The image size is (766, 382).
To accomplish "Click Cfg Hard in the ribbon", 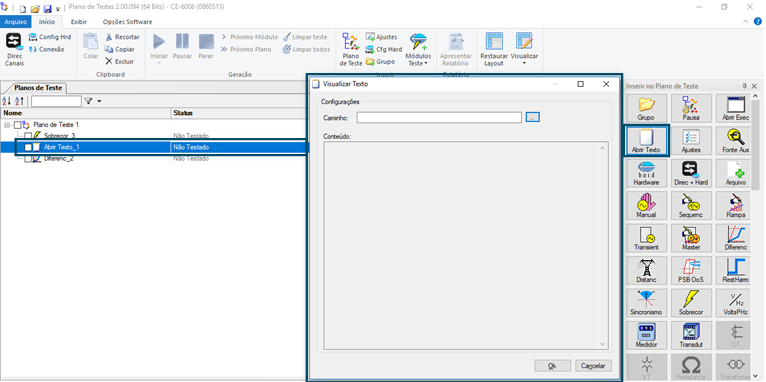I will tap(384, 49).
